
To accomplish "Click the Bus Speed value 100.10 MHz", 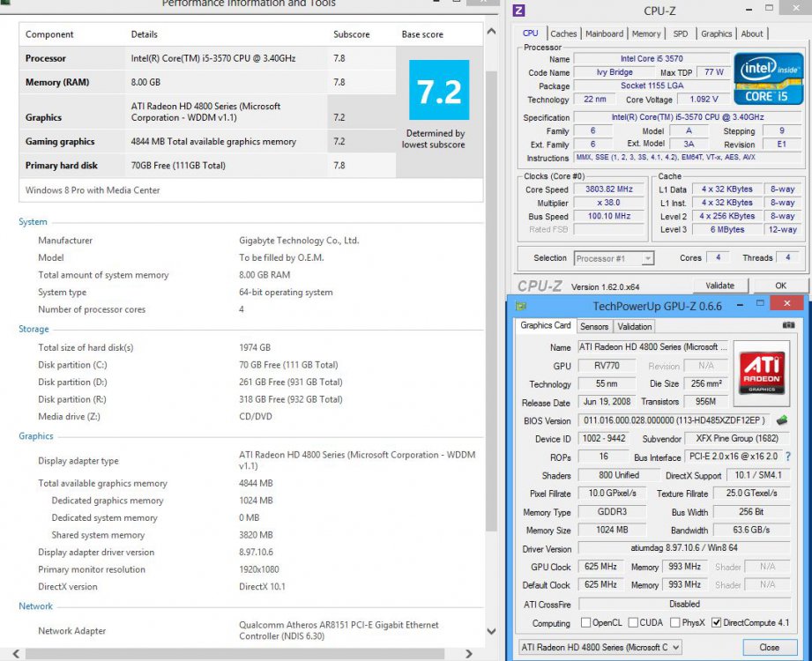I will (609, 216).
